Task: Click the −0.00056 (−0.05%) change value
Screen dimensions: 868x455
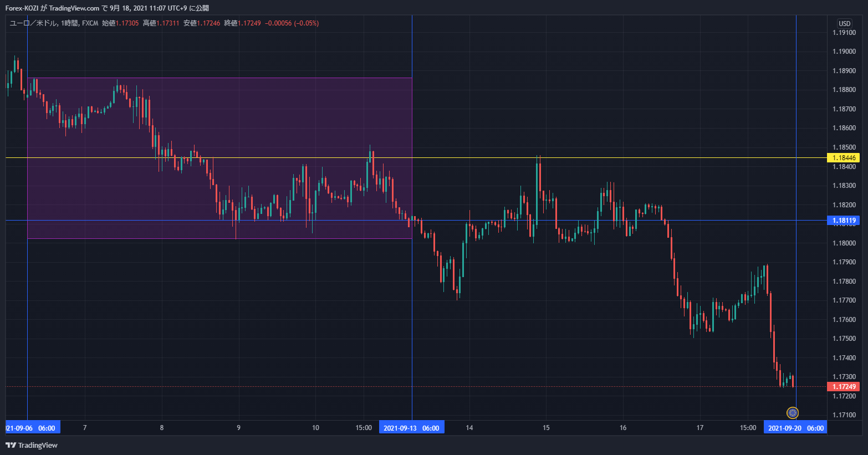Action: pyautogui.click(x=292, y=23)
